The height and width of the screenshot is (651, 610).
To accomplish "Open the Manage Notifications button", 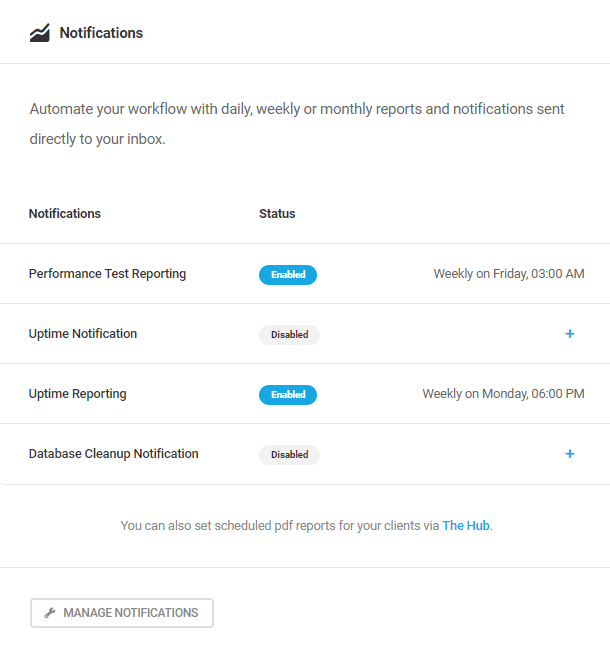I will (x=122, y=613).
